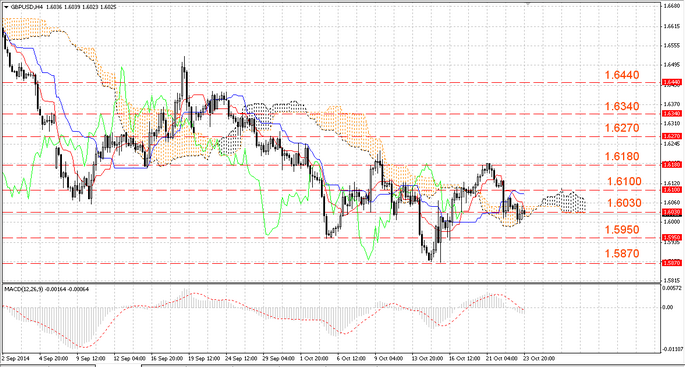Click the small triangle beside GBPUSD,H4 title
Image resolution: width=685 pixels, height=367 pixels.
(x=5, y=7)
